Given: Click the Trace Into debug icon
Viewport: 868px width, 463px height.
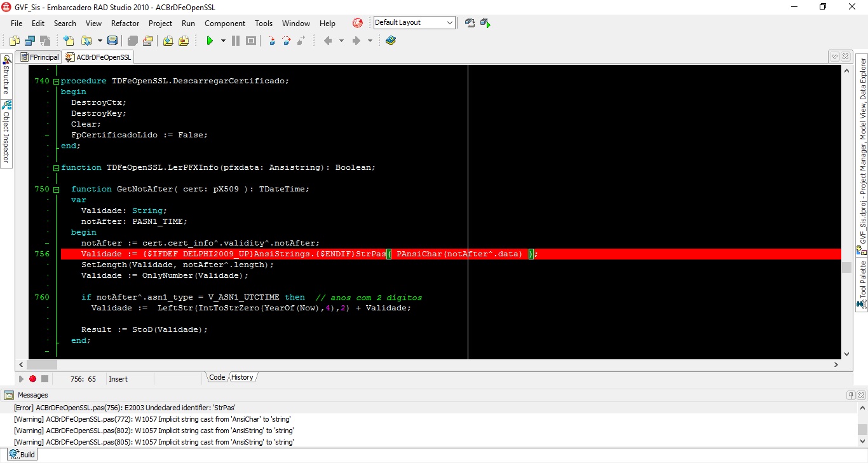Looking at the screenshot, I should pos(272,41).
